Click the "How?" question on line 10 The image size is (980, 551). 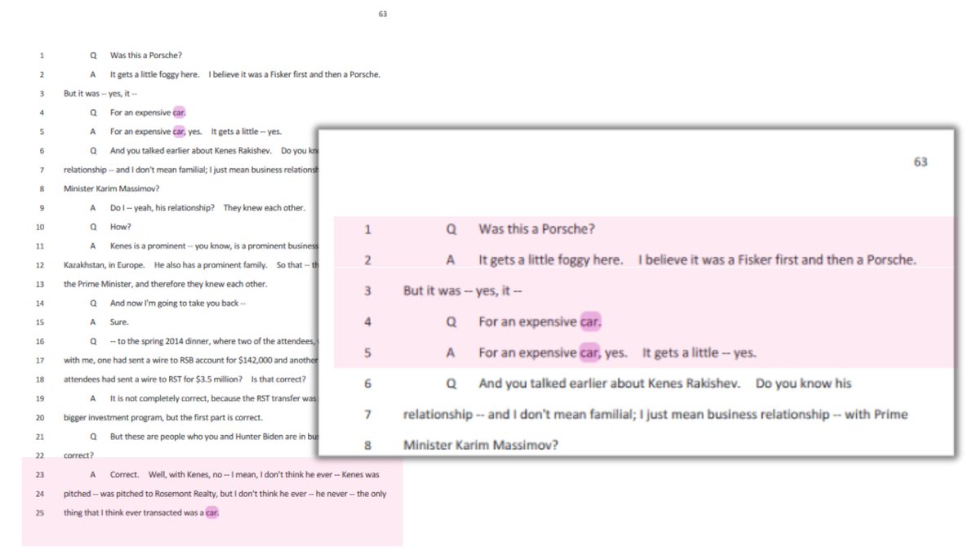point(121,227)
